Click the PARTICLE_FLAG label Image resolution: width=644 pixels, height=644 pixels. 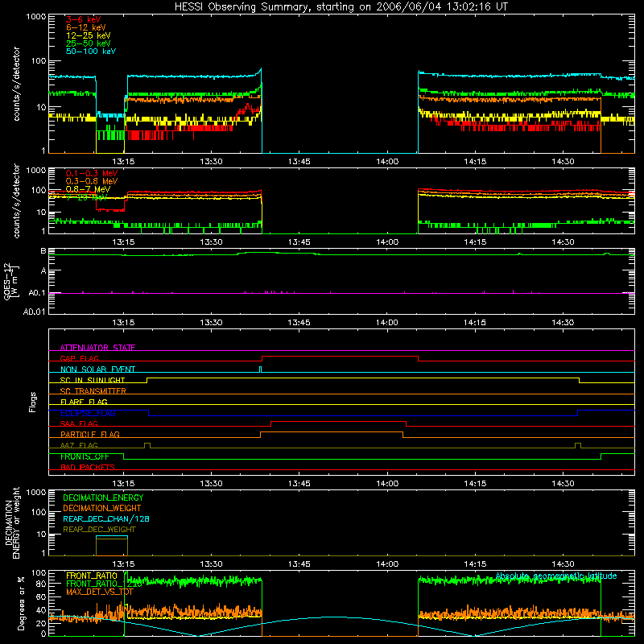tap(90, 434)
